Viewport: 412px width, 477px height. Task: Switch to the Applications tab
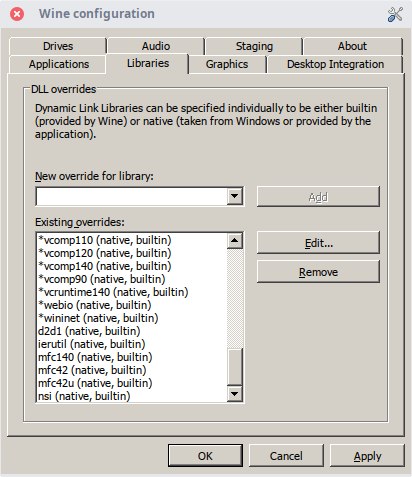click(59, 64)
